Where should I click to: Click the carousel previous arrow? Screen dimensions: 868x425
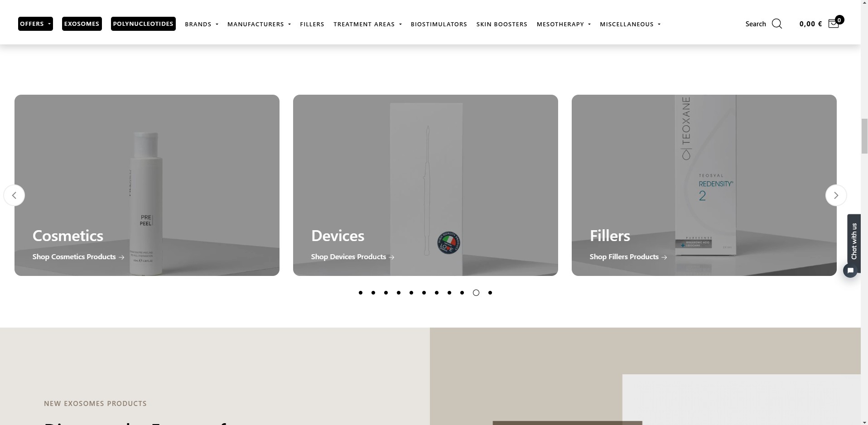(x=14, y=195)
